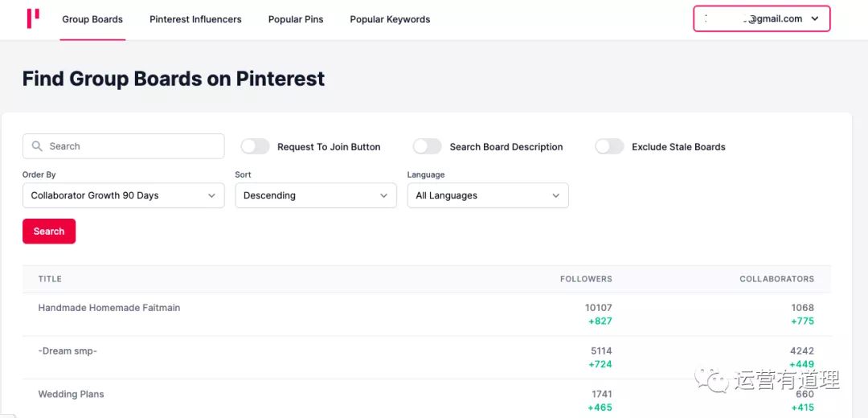Image resolution: width=868 pixels, height=418 pixels.
Task: Expand the All Languages dropdown
Action: pyautogui.click(x=488, y=195)
